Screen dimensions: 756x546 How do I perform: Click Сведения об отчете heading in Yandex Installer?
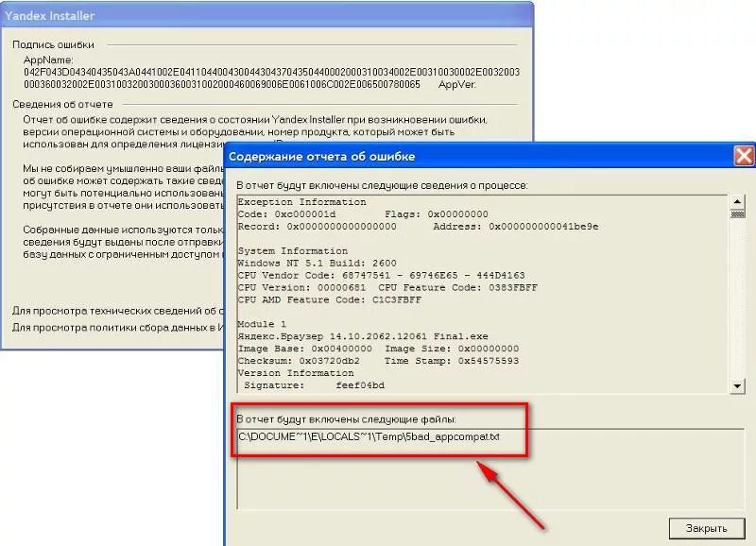point(62,104)
